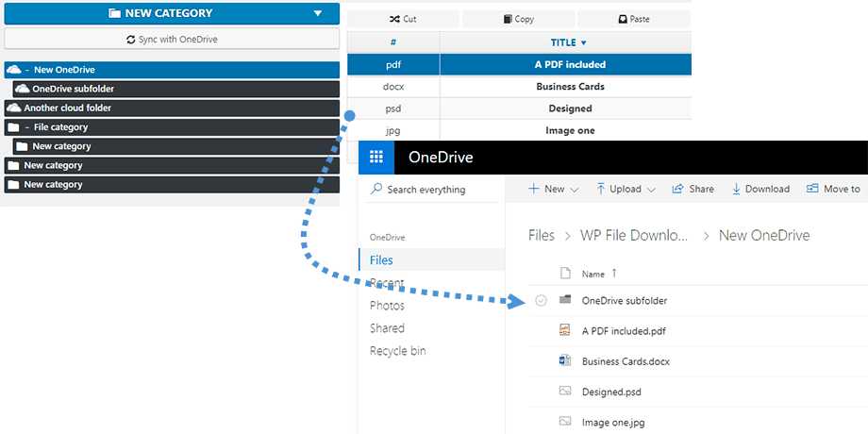Image resolution: width=868 pixels, height=434 pixels.
Task: Click the Cut shuffle icon
Action: coord(394,19)
